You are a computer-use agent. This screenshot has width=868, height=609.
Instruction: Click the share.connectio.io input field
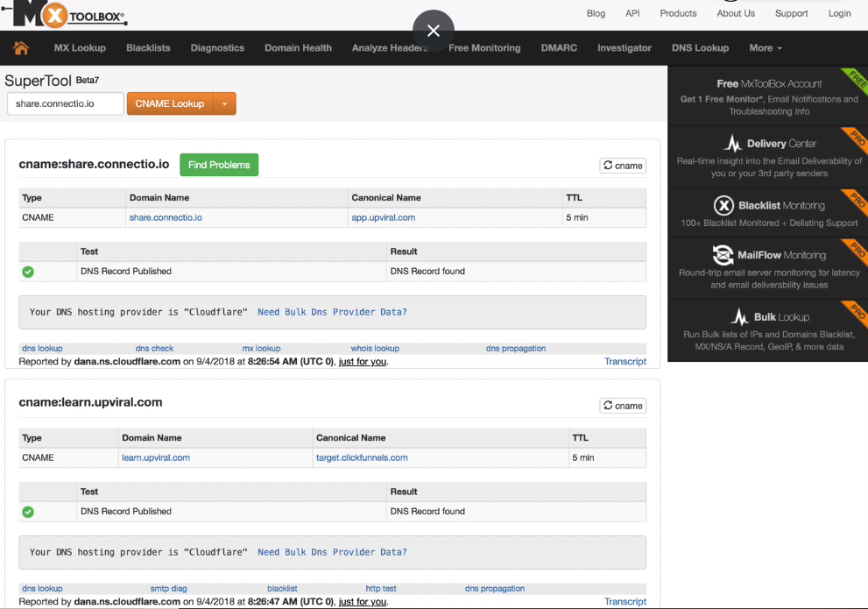[x=66, y=103]
